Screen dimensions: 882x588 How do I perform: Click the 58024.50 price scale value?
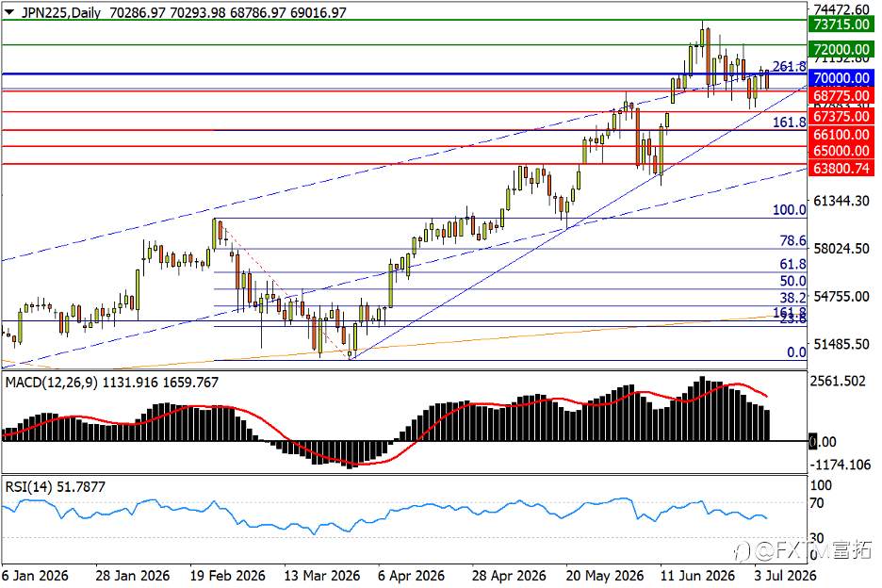[841, 248]
